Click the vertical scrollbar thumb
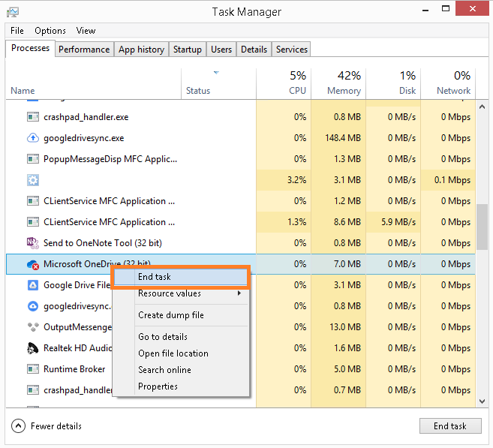This screenshot has width=493, height=448. point(482,227)
